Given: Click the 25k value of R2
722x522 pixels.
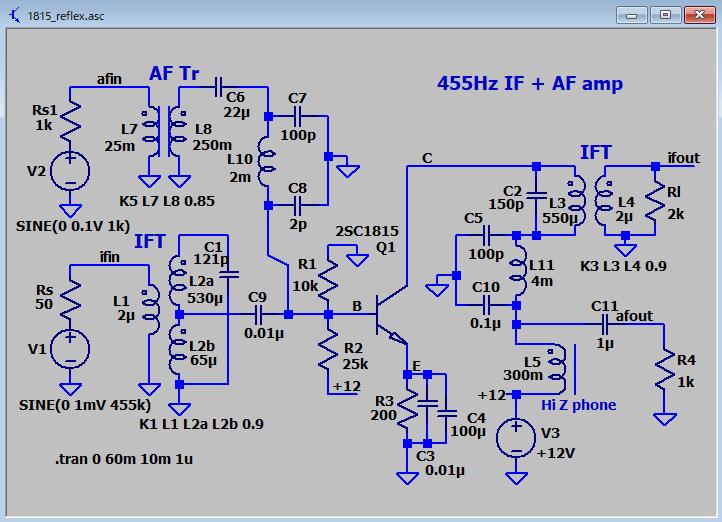Looking at the screenshot, I should tap(355, 364).
